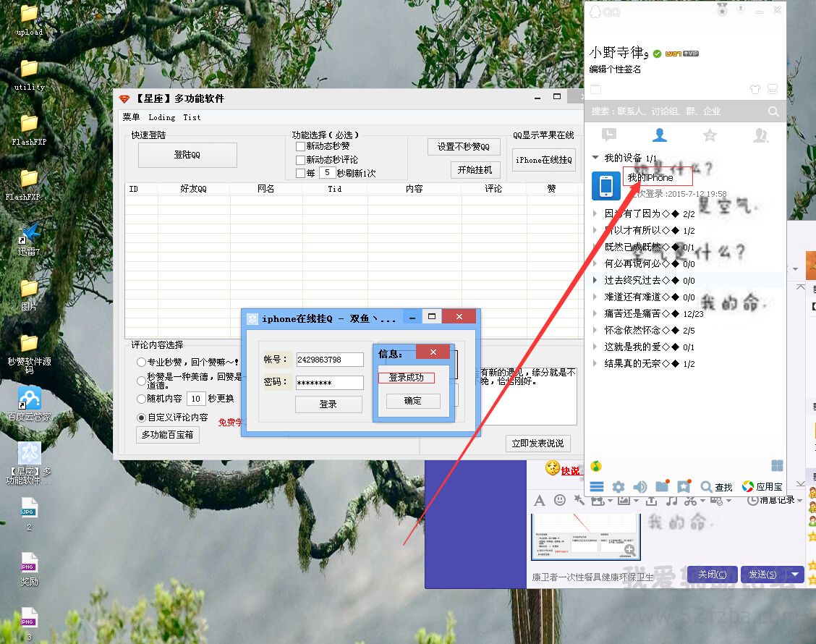This screenshot has height=644, width=816.
Task: Open 应用宝 app store in QQ
Action: [x=762, y=487]
